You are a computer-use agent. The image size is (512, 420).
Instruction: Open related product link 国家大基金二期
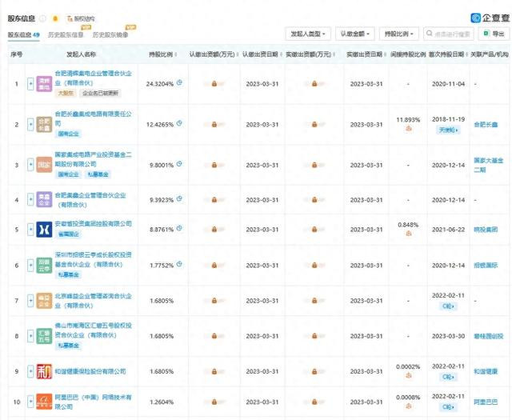(x=489, y=165)
